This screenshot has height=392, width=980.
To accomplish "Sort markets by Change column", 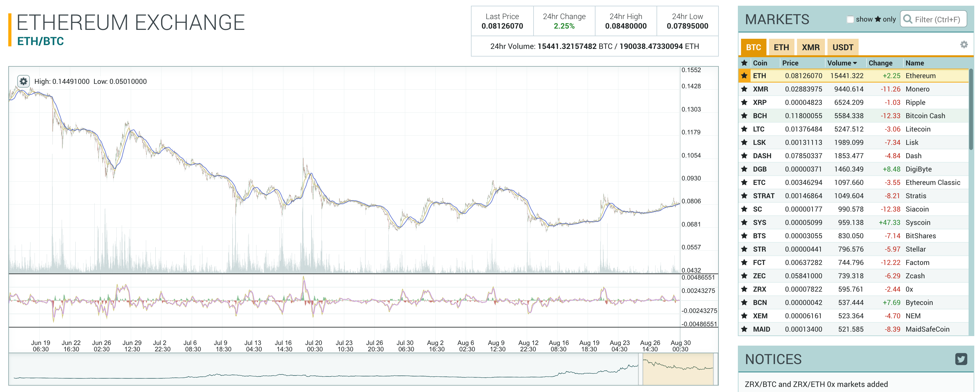I will [880, 63].
